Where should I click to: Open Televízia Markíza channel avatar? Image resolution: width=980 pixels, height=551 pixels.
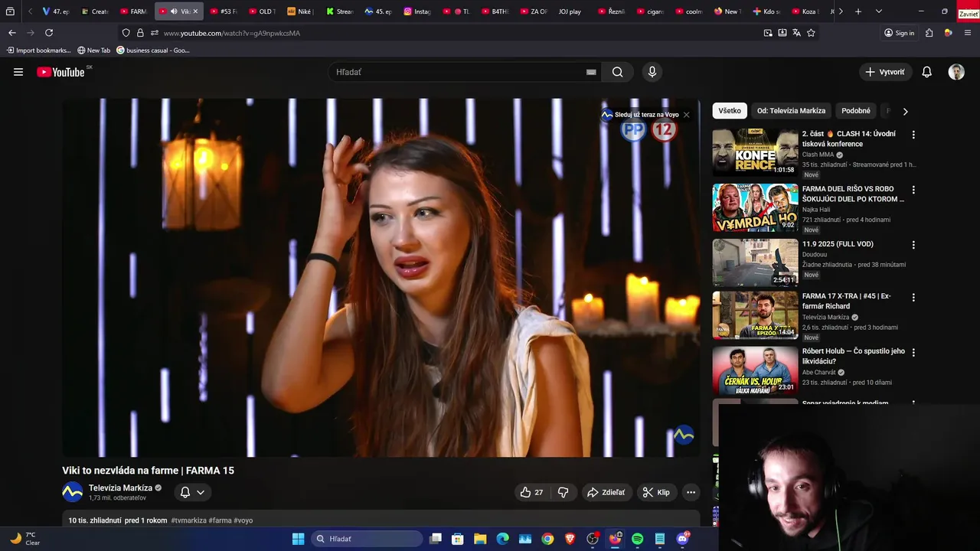[x=72, y=492]
